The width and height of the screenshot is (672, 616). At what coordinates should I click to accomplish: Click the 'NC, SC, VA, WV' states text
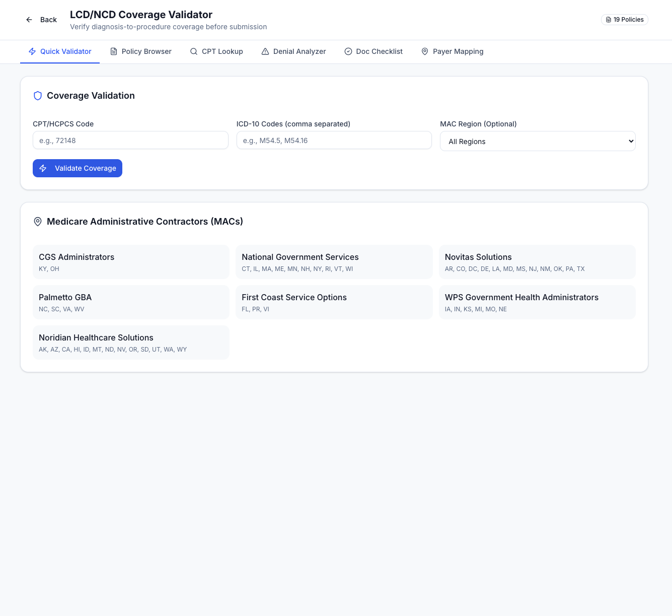pos(61,309)
